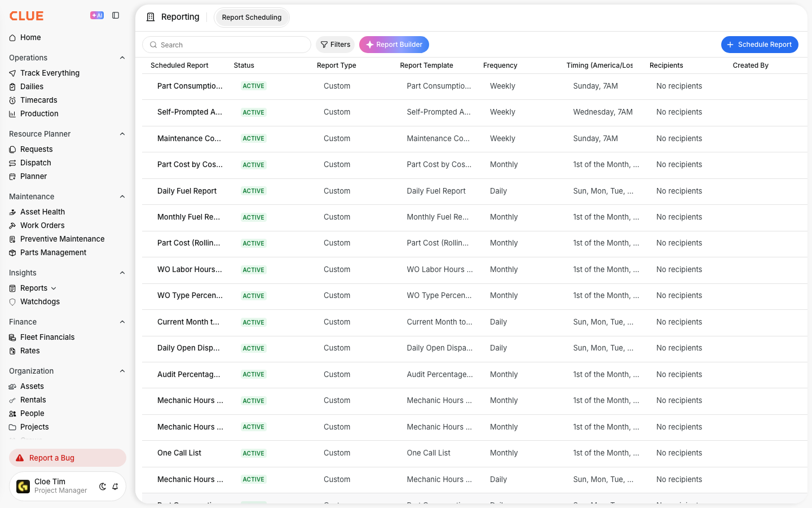The width and height of the screenshot is (812, 508).
Task: Open Rentals in Organization menu
Action: click(33, 400)
